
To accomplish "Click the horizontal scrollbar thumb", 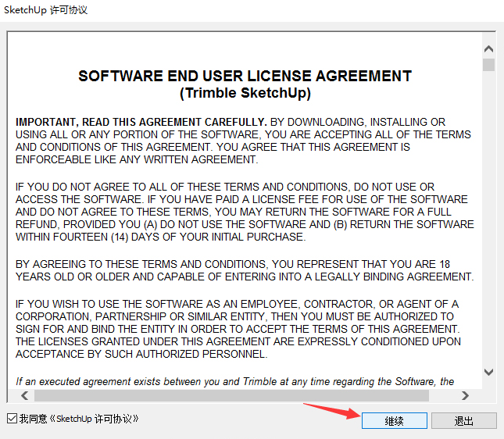I will tap(227, 396).
